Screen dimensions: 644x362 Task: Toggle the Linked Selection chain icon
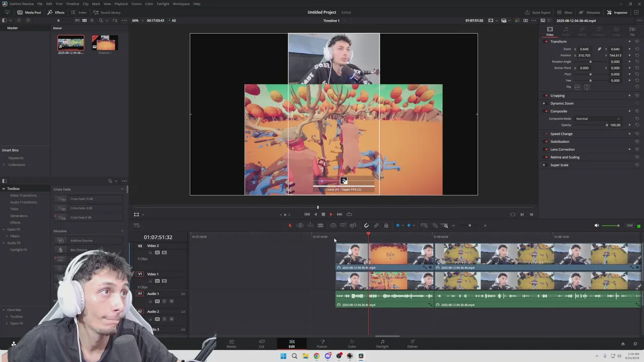click(376, 225)
